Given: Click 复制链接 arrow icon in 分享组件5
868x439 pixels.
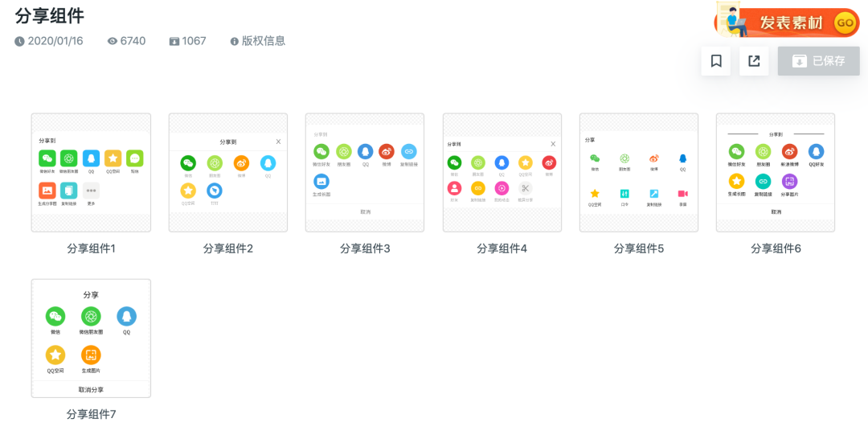Looking at the screenshot, I should 653,194.
